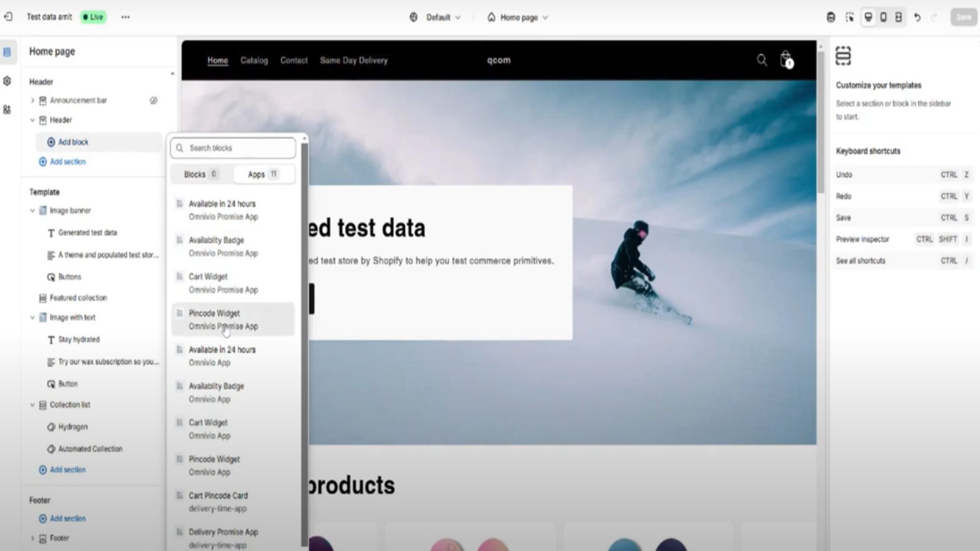This screenshot has height=551, width=980.
Task: Open the App embeds sidebar icon
Action: (7, 110)
